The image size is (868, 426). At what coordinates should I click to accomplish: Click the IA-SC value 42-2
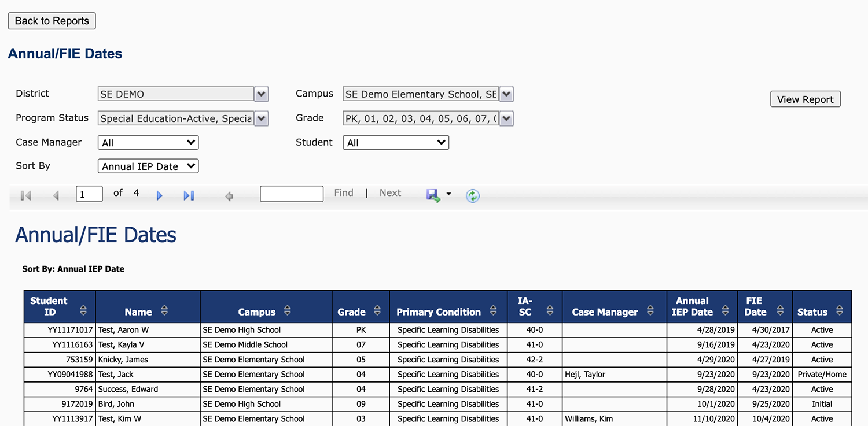coord(534,360)
